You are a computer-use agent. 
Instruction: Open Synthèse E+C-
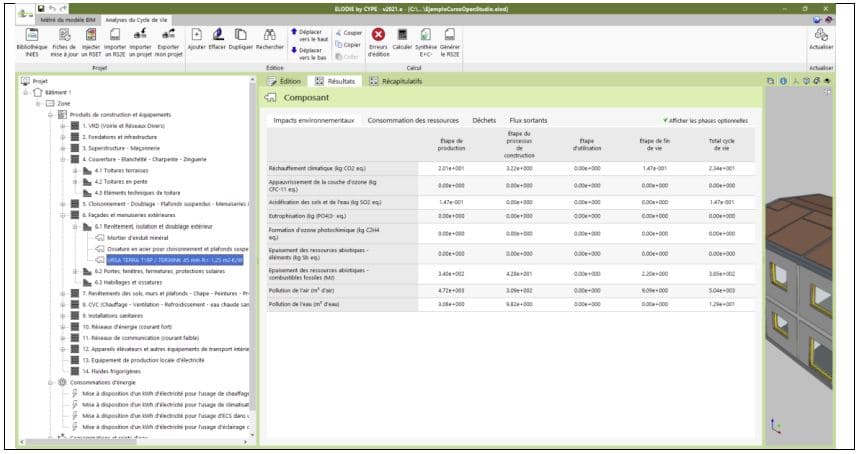coord(426,42)
